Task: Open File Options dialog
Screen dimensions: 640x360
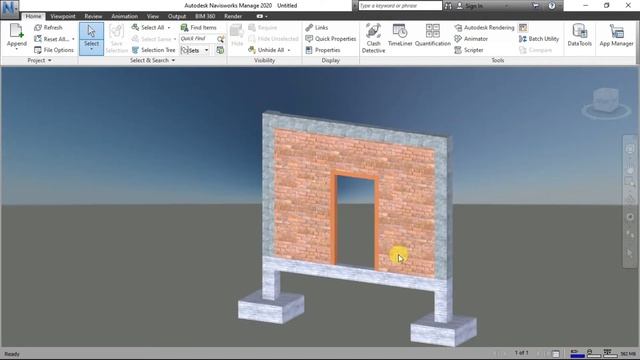Action: (54, 50)
